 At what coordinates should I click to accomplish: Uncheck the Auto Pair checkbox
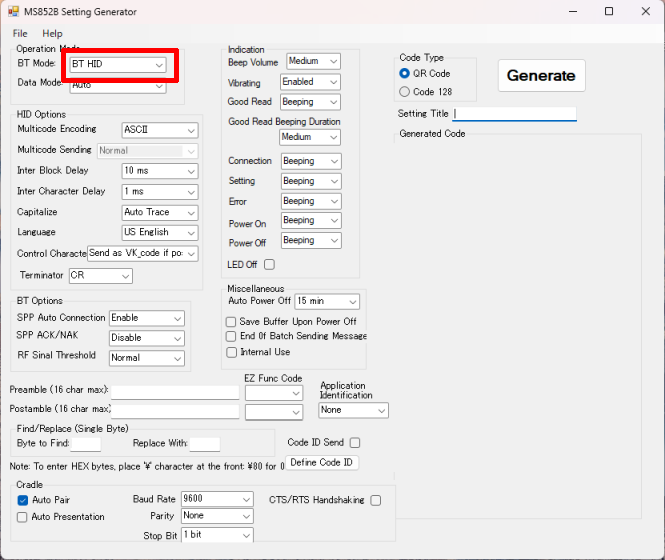(23, 499)
